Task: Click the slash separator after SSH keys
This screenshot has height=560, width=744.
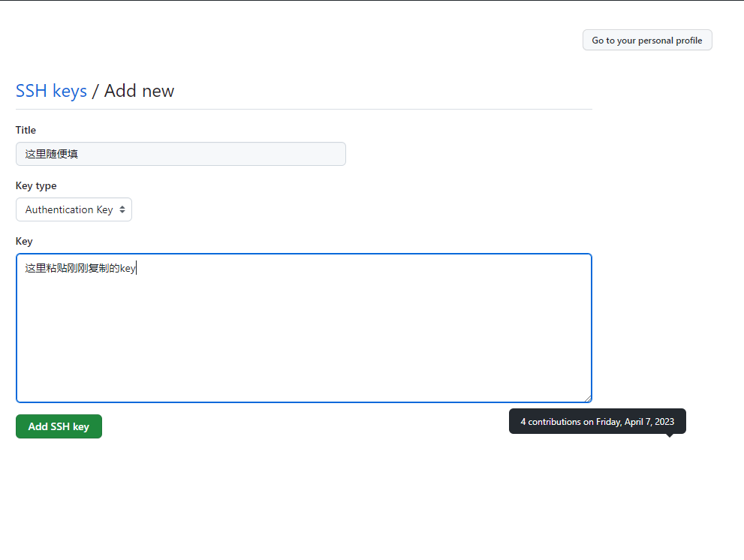Action: point(95,92)
